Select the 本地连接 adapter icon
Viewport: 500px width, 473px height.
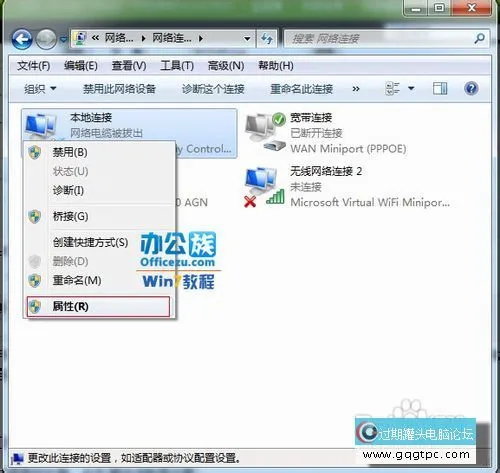41,127
